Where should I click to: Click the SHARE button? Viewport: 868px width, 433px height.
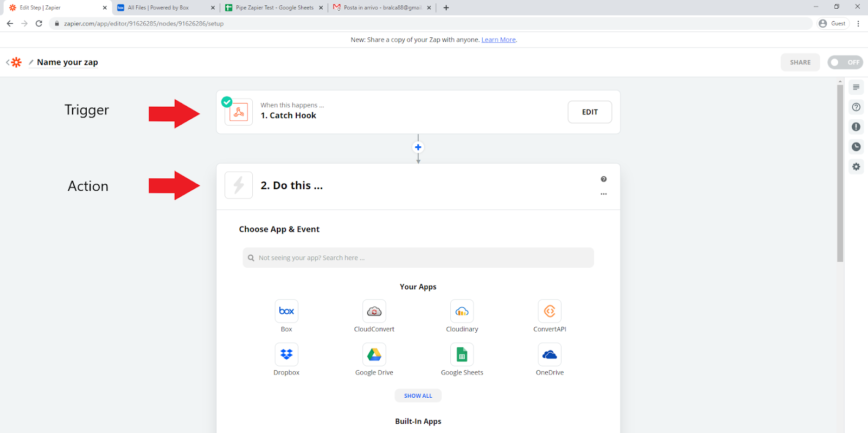(800, 62)
